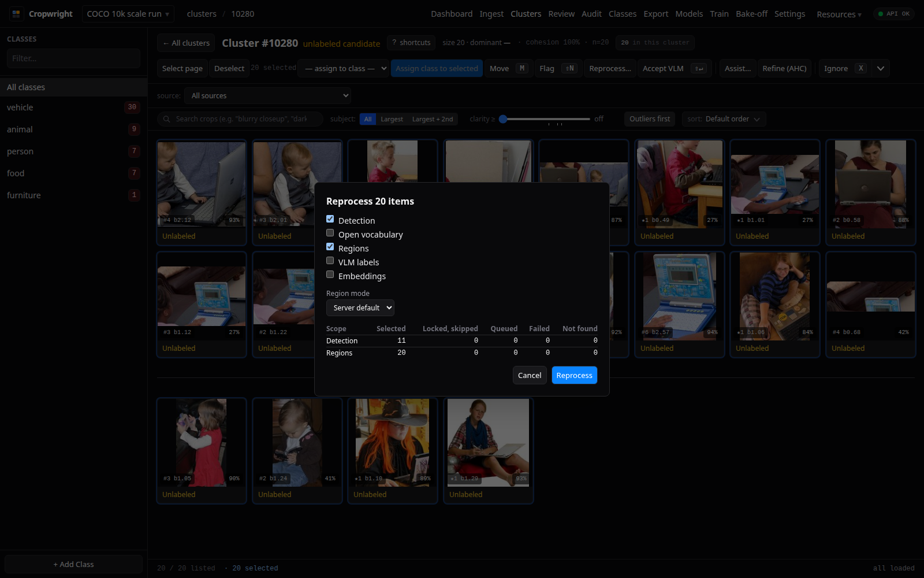The width and height of the screenshot is (924, 578).
Task: Enable the VLM labels checkbox
Action: [x=330, y=261]
